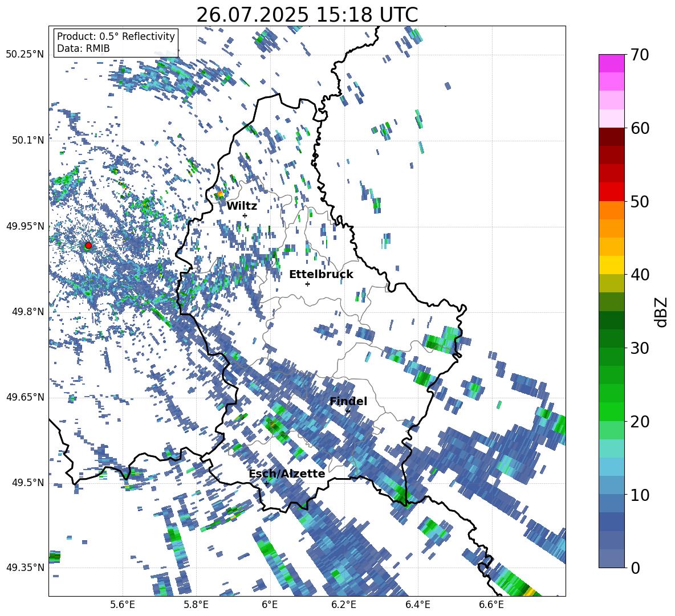This screenshot has height=616, width=675.
Task: Click the 6.6°E longitude label
Action: point(491,605)
